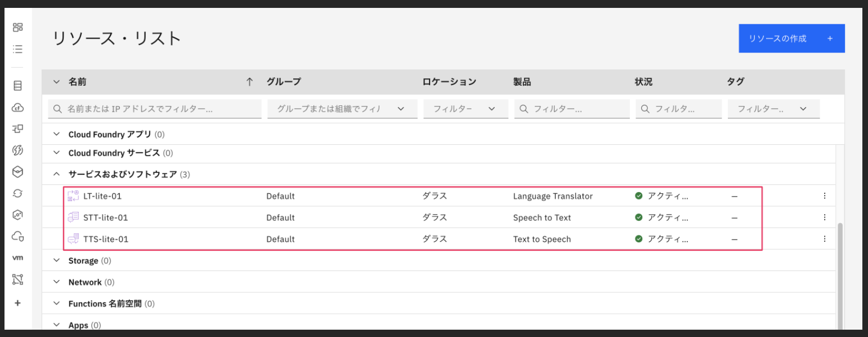Collapse all groups using the 名前 header chevron

(x=56, y=82)
